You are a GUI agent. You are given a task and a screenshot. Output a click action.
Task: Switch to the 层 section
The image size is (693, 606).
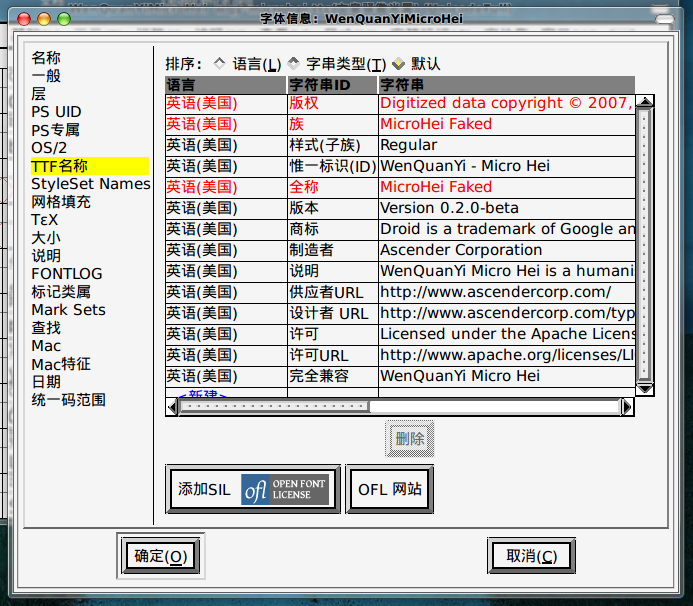click(x=38, y=94)
